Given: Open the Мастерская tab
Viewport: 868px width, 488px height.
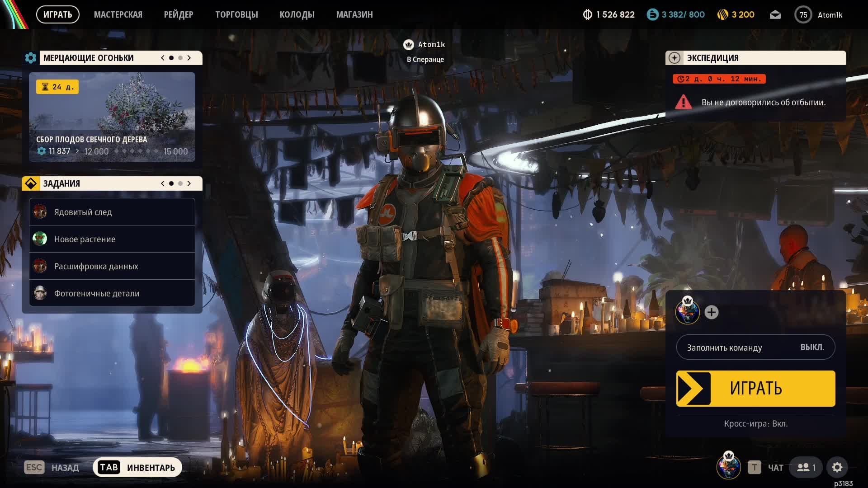Looking at the screenshot, I should coord(118,14).
